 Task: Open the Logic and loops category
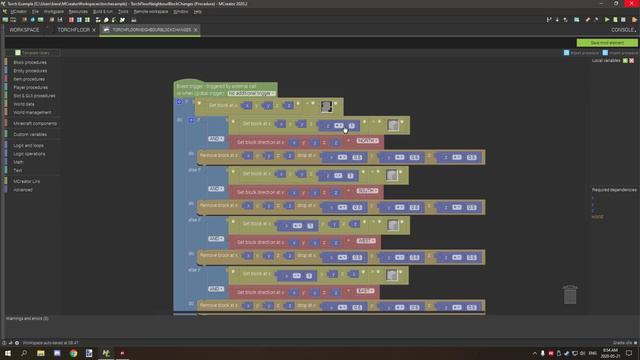coord(28,145)
